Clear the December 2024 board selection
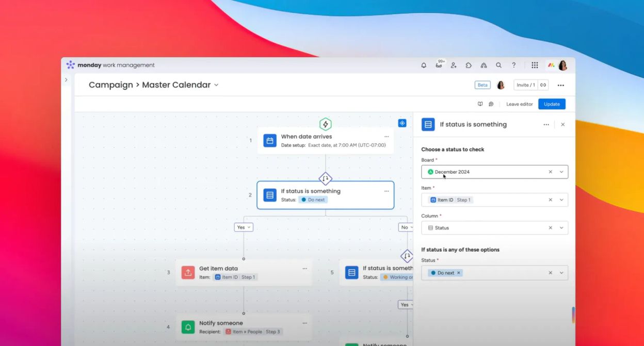 [x=550, y=171]
